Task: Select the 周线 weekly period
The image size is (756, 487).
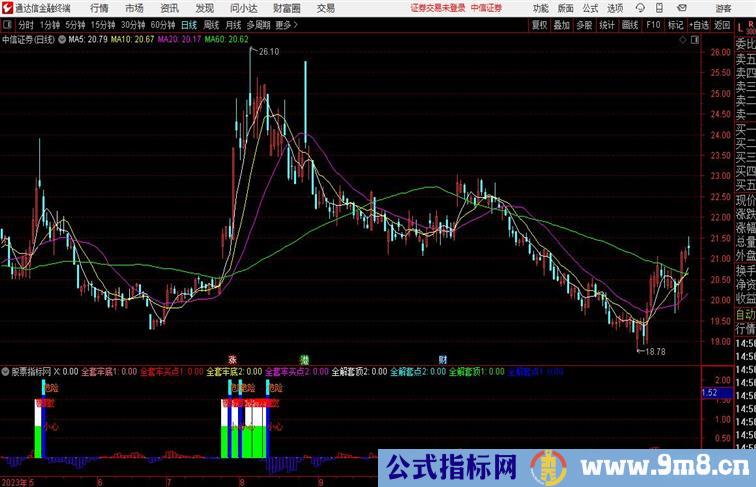Action: (211, 24)
